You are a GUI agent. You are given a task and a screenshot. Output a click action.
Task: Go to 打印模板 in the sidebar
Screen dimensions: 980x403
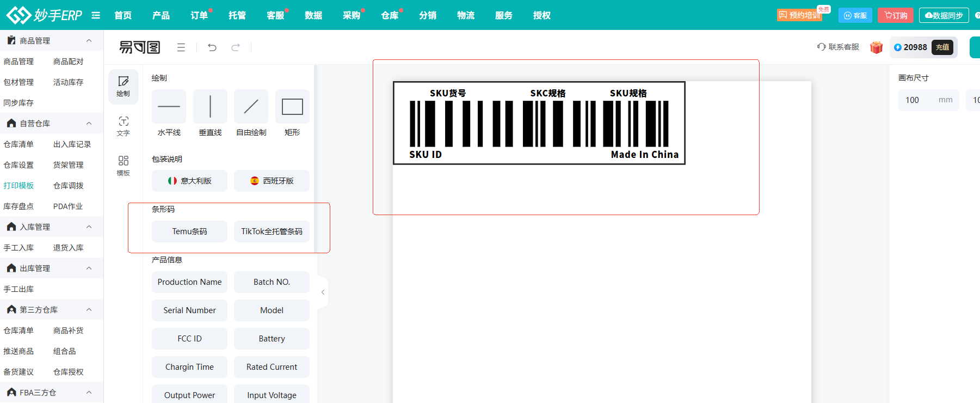point(19,186)
